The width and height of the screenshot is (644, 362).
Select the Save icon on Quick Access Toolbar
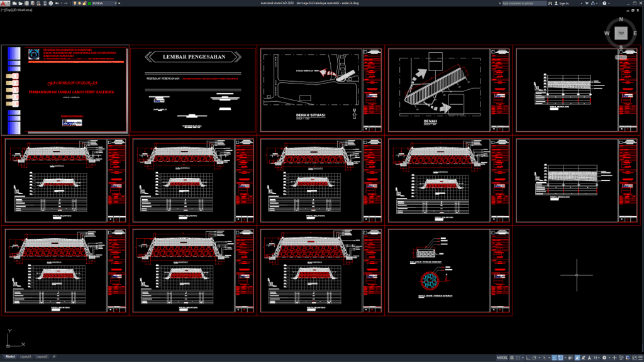[x=27, y=3]
